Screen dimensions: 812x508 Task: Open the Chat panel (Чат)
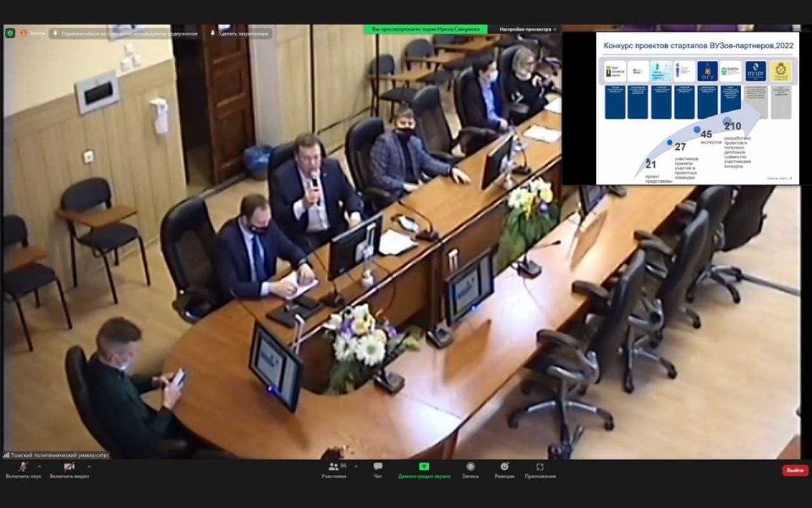coord(378,470)
